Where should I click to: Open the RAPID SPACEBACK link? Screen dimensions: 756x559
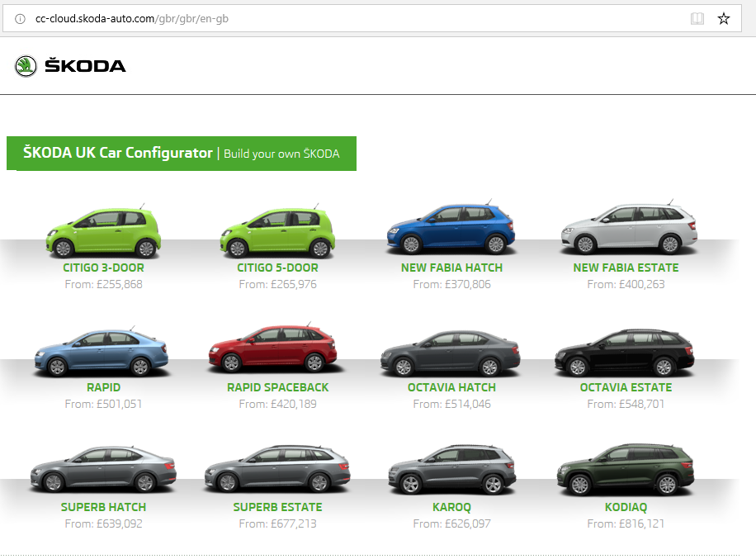pos(277,387)
